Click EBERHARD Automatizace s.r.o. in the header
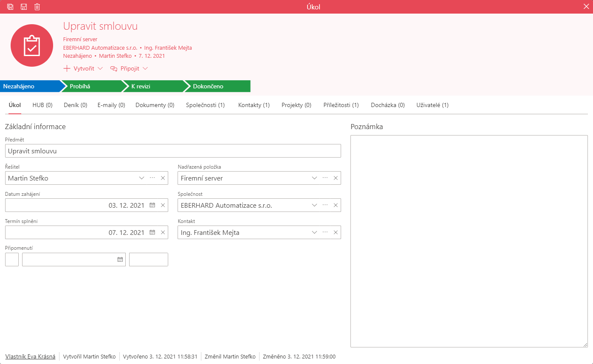 click(x=100, y=48)
